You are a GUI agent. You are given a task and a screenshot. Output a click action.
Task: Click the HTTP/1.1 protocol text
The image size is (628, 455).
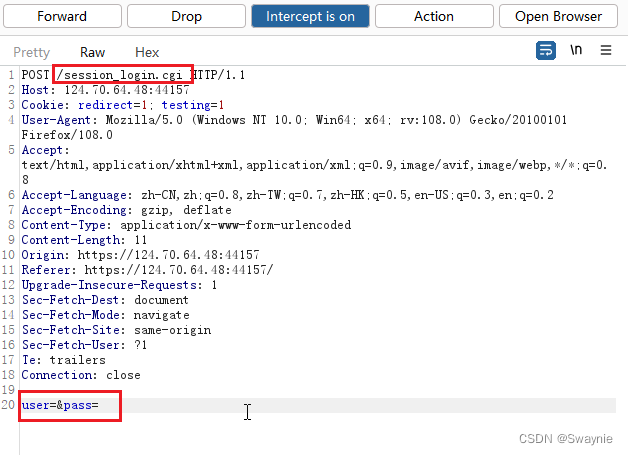[218, 75]
